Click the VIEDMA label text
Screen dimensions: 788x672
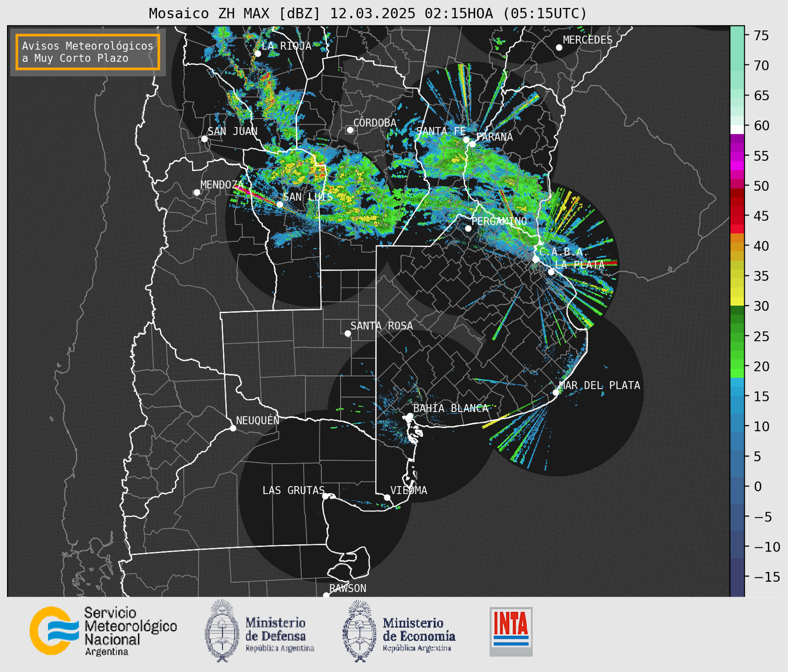(x=409, y=490)
